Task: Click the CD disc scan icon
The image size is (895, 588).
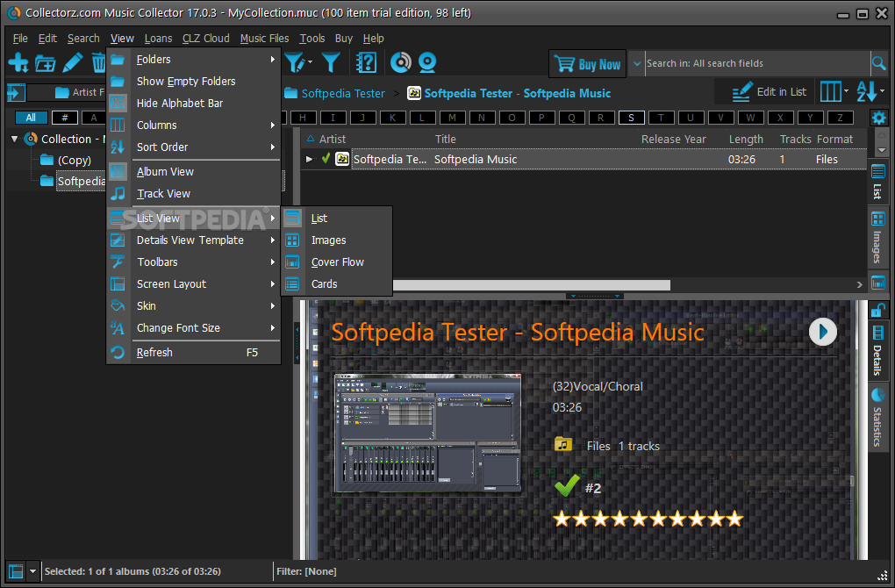Action: pyautogui.click(x=401, y=62)
